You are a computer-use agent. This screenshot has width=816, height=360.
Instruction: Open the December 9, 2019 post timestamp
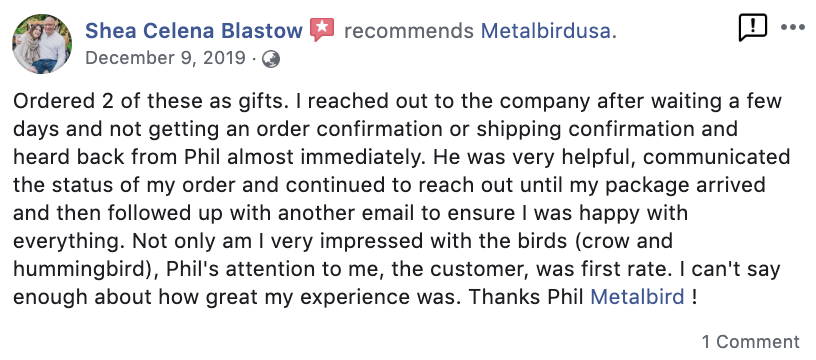(x=165, y=58)
